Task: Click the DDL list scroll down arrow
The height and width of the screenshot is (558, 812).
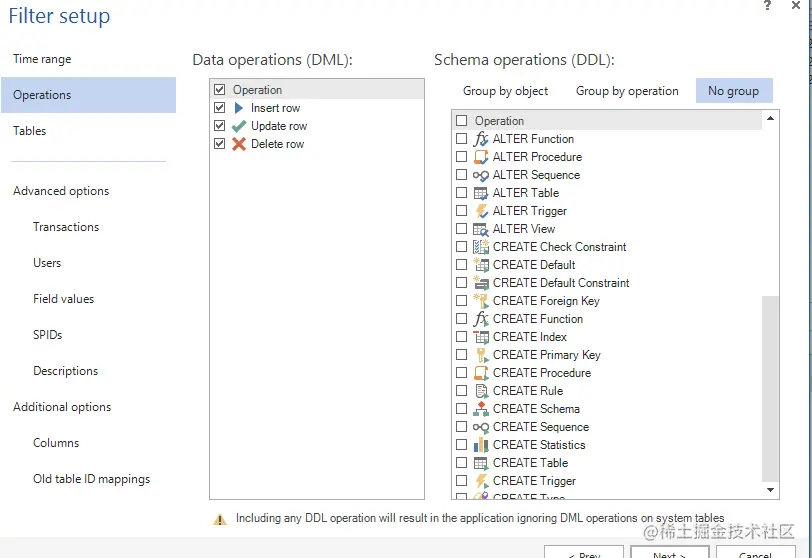Action: pyautogui.click(x=771, y=490)
